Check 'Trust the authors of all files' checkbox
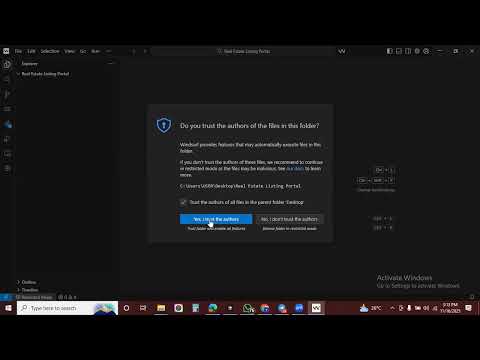This screenshot has width=480, height=360. tap(183, 202)
